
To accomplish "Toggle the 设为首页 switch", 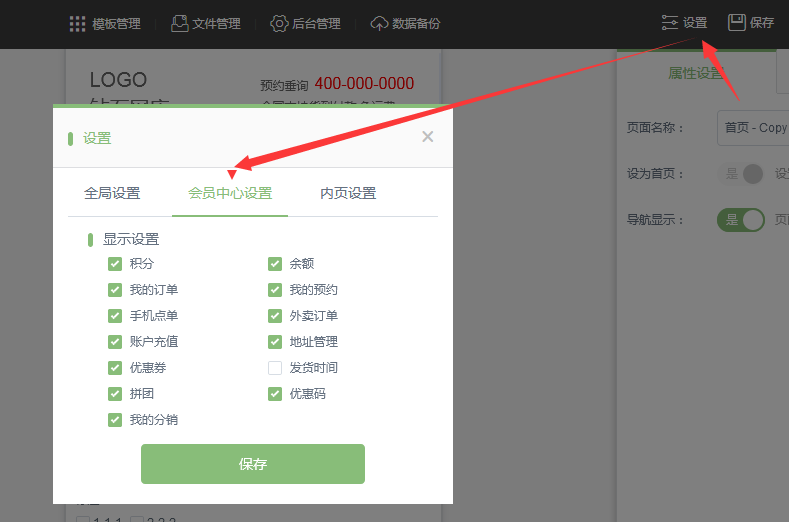I will (x=740, y=173).
